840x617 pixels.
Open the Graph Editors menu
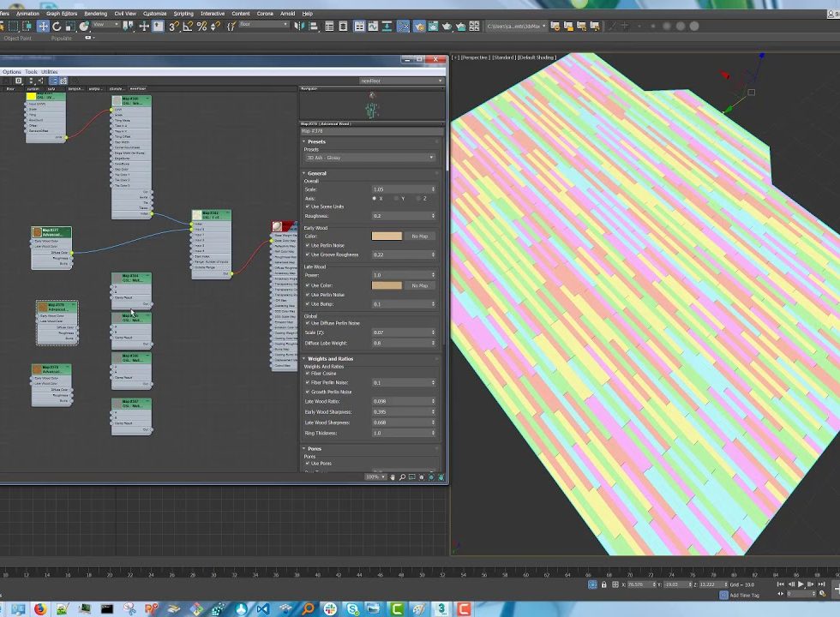62,14
